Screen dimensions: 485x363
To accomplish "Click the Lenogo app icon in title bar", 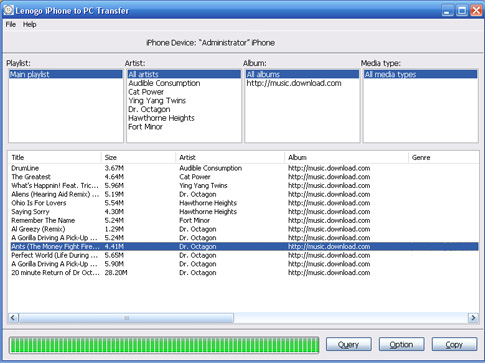I will (x=8, y=10).
